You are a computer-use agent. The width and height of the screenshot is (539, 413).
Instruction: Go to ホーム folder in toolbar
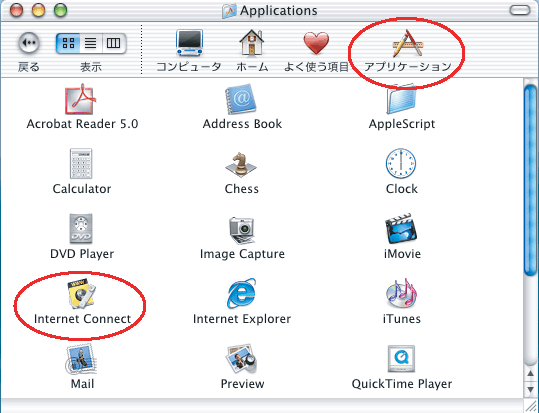pyautogui.click(x=252, y=51)
